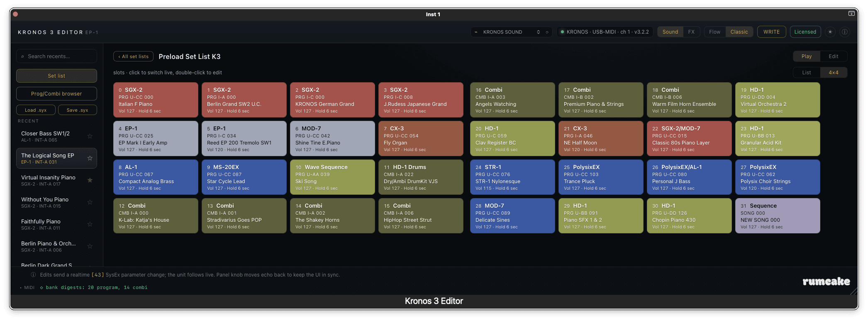This screenshot has width=868, height=321.
Task: Select slot 11 Dry/Ambi DrumKit VJS
Action: click(x=421, y=177)
